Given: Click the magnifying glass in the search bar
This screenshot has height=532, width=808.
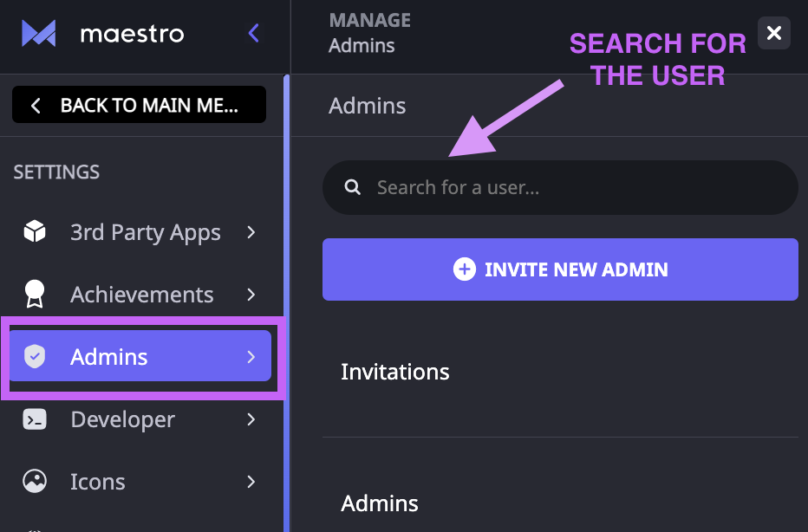Looking at the screenshot, I should coord(353,187).
